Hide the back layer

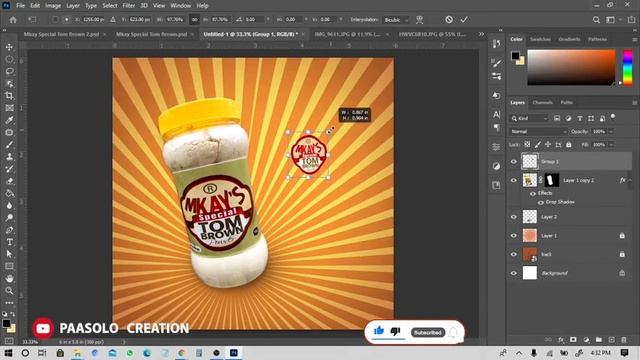[513, 254]
